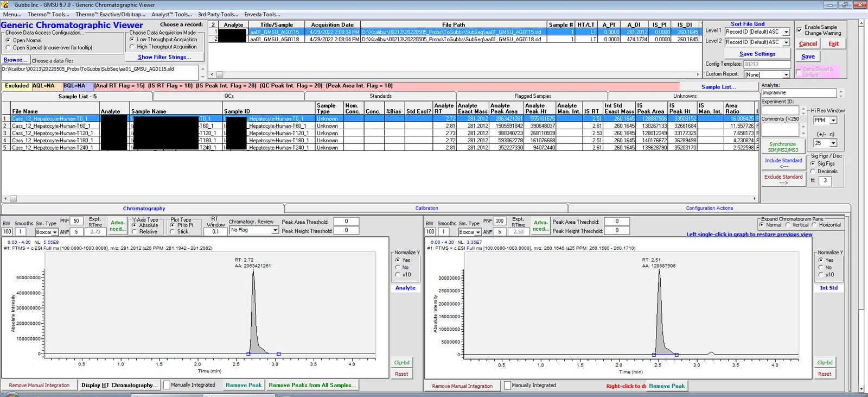Set analyte Normalize Y to No
This screenshot has height=397, width=868.
[x=398, y=268]
